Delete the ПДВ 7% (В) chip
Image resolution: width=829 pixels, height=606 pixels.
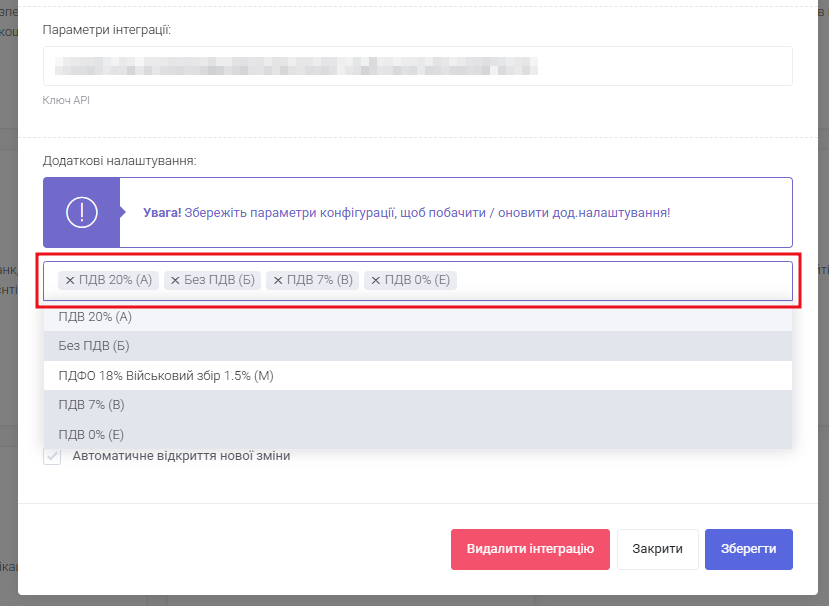[277, 281]
